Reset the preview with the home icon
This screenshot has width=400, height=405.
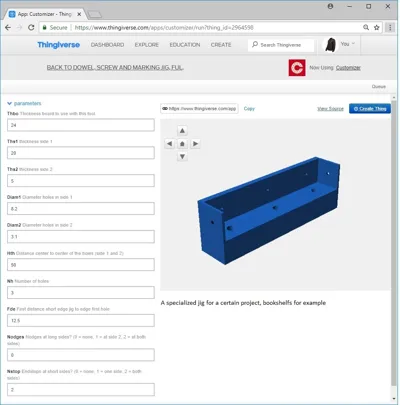[182, 144]
